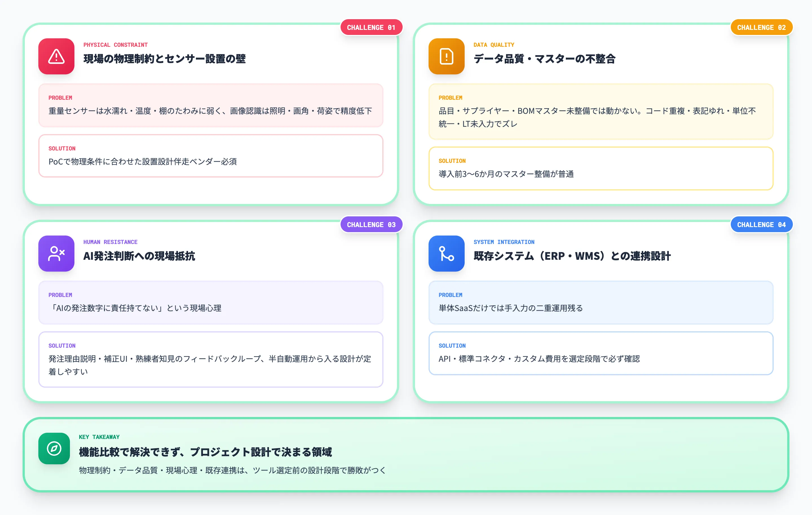Click the PROBLEM label in the pink card
The width and height of the screenshot is (812, 515).
(x=61, y=98)
